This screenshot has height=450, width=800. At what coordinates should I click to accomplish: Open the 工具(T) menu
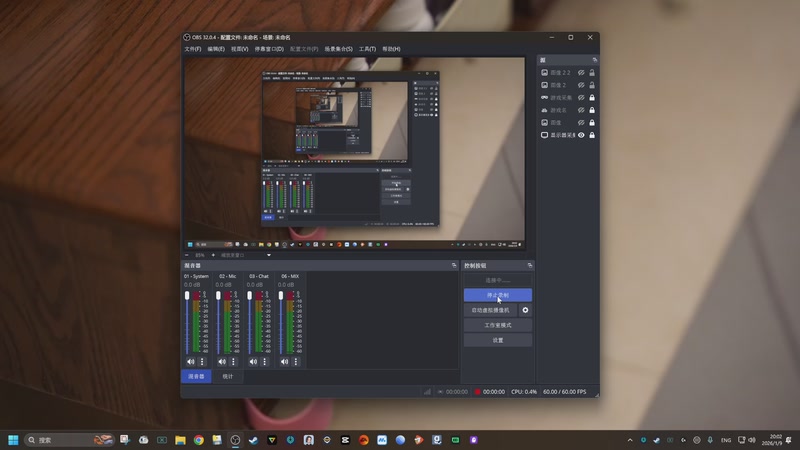[x=367, y=49]
